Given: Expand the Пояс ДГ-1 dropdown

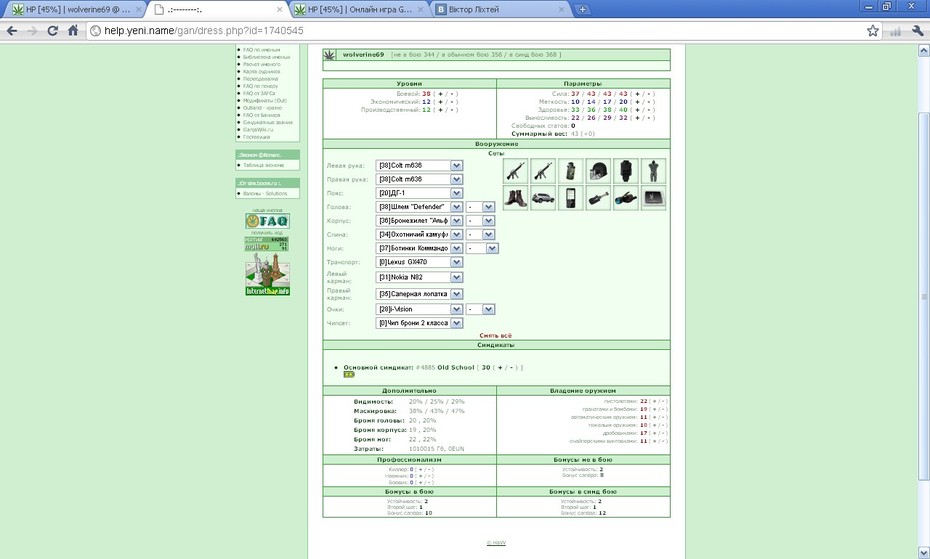Looking at the screenshot, I should pos(419,193).
